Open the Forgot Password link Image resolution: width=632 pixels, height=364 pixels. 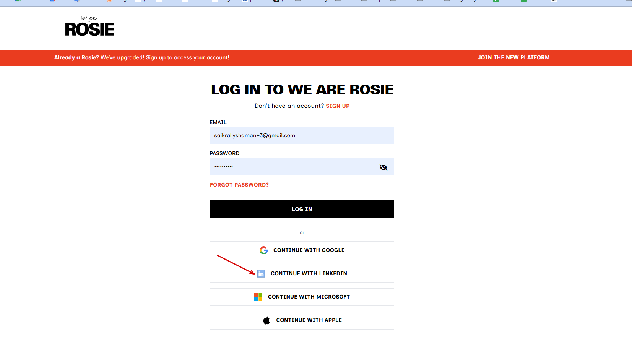(x=239, y=185)
